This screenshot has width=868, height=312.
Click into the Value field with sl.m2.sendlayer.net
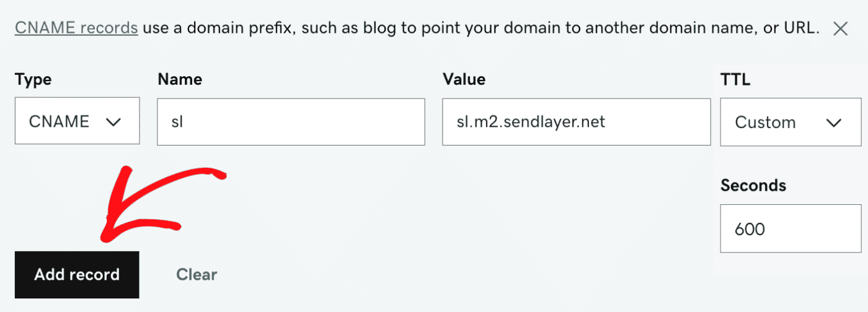576,122
